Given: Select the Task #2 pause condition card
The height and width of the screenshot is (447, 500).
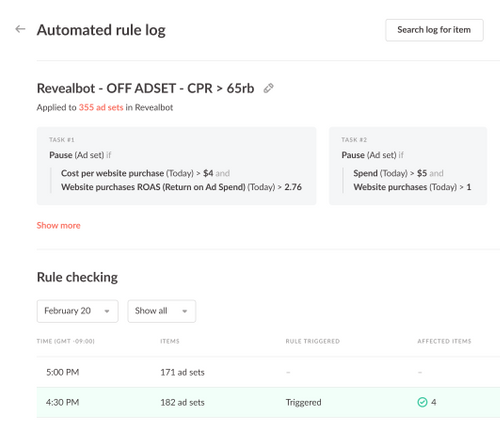Looking at the screenshot, I should point(408,166).
